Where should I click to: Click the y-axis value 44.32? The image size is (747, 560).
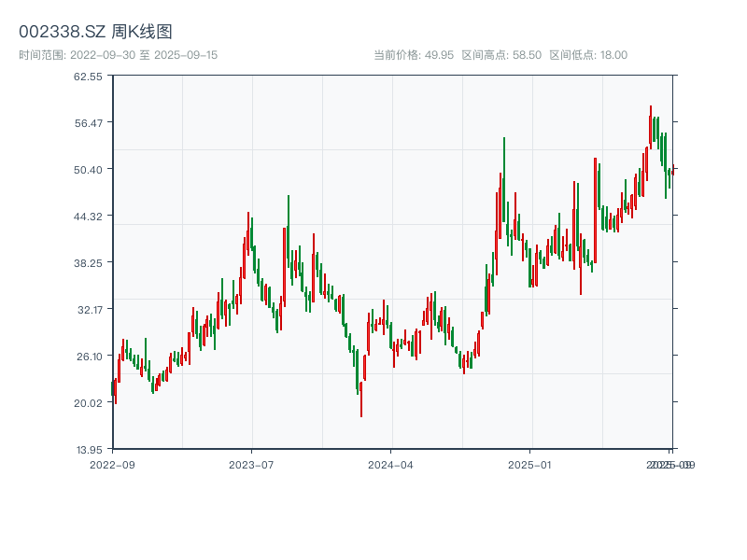click(x=88, y=217)
